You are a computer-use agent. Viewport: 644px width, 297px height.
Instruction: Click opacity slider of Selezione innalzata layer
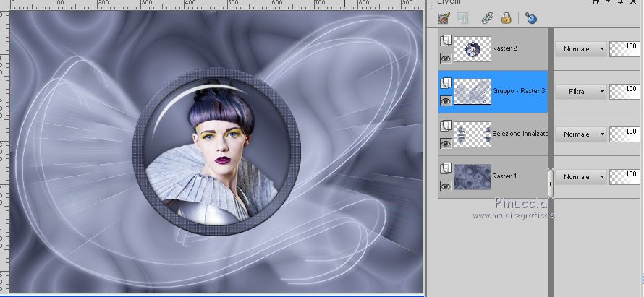[624, 134]
